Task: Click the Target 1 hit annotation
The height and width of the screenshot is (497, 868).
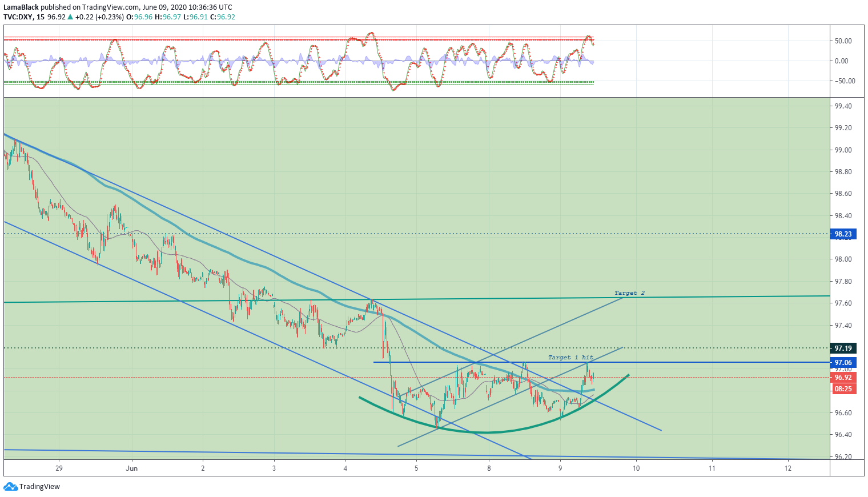Action: pyautogui.click(x=570, y=358)
